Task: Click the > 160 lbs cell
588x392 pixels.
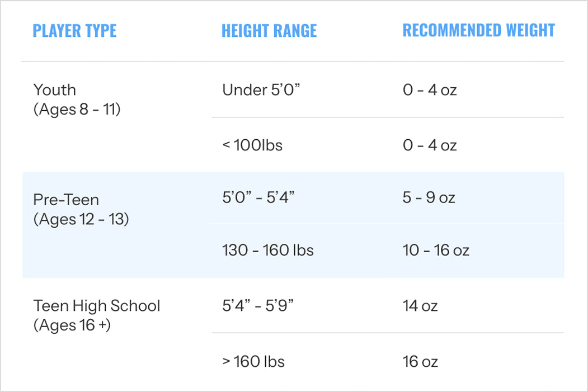Action: point(253,361)
